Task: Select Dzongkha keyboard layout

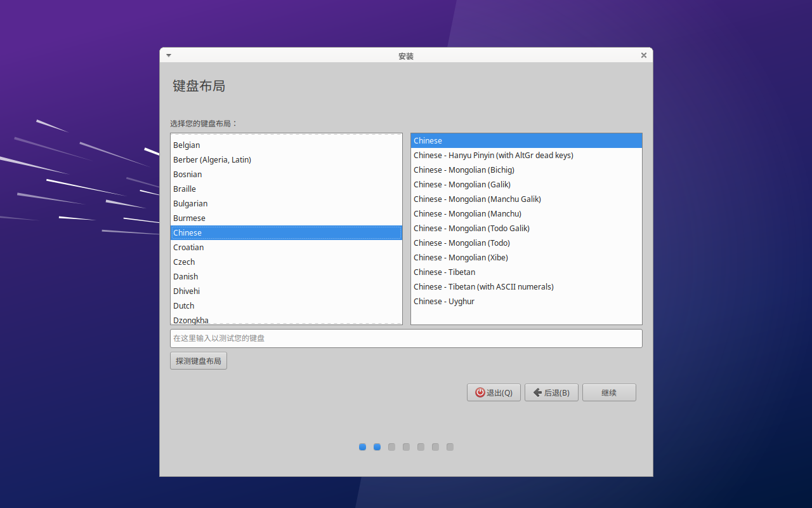Action: click(x=286, y=319)
